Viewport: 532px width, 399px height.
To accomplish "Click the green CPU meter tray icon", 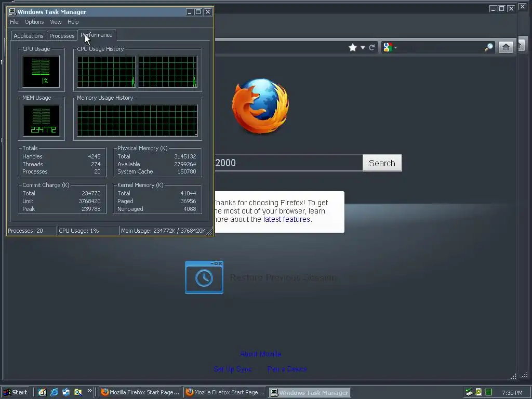I will pyautogui.click(x=488, y=392).
